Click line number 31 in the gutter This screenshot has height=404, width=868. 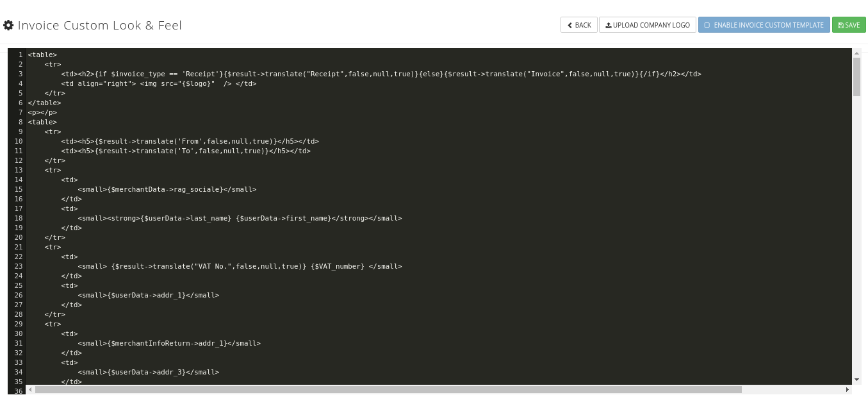tap(19, 343)
